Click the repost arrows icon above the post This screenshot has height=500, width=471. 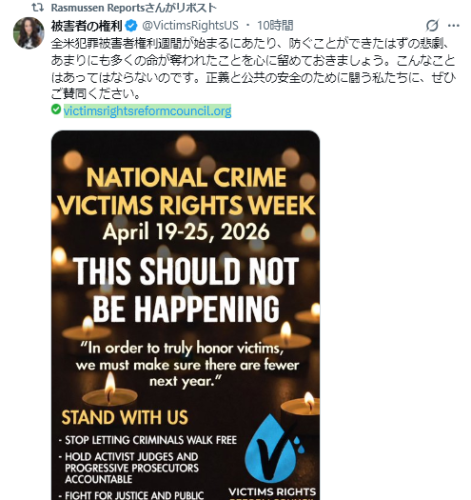(38, 7)
